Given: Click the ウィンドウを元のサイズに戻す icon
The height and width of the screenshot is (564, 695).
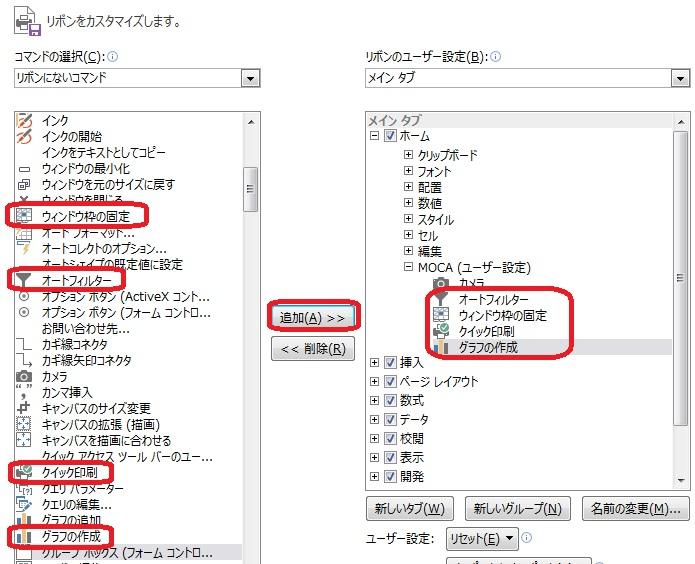Looking at the screenshot, I should [24, 184].
